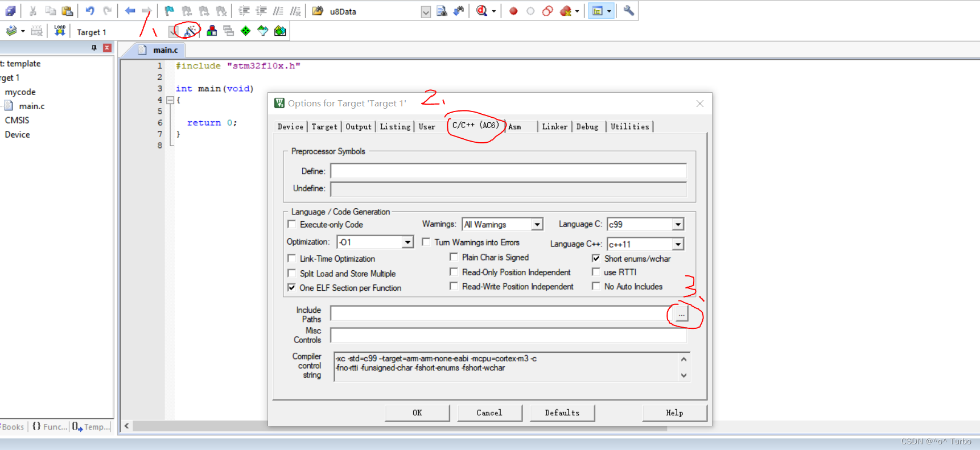The width and height of the screenshot is (980, 450).
Task: Enable Read-Only Position Independent
Action: pos(454,272)
